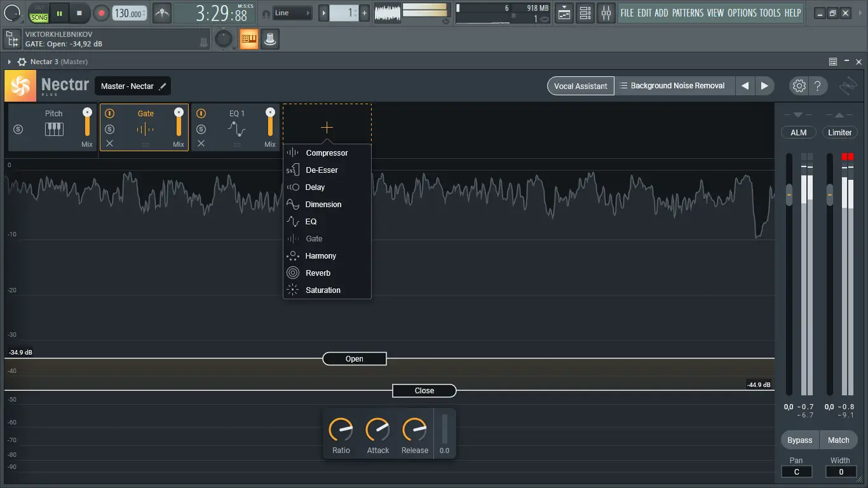This screenshot has width=868, height=488.
Task: Open Nectar settings gear icon
Action: (799, 86)
